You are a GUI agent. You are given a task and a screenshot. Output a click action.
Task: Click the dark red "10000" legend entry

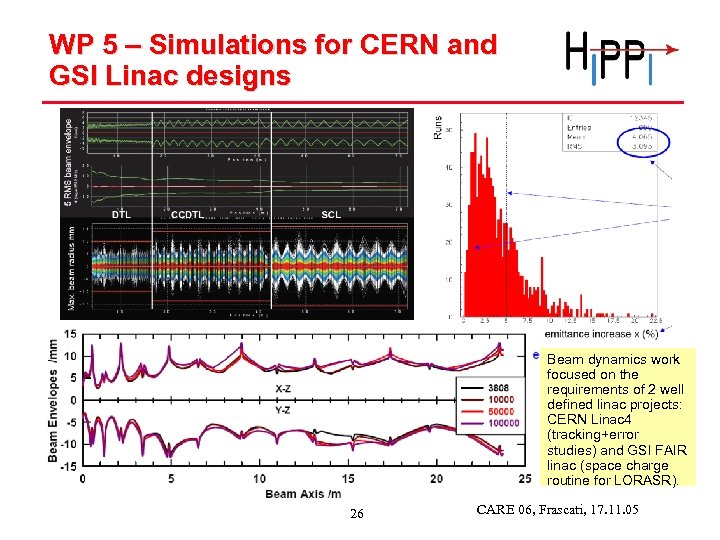[488, 399]
